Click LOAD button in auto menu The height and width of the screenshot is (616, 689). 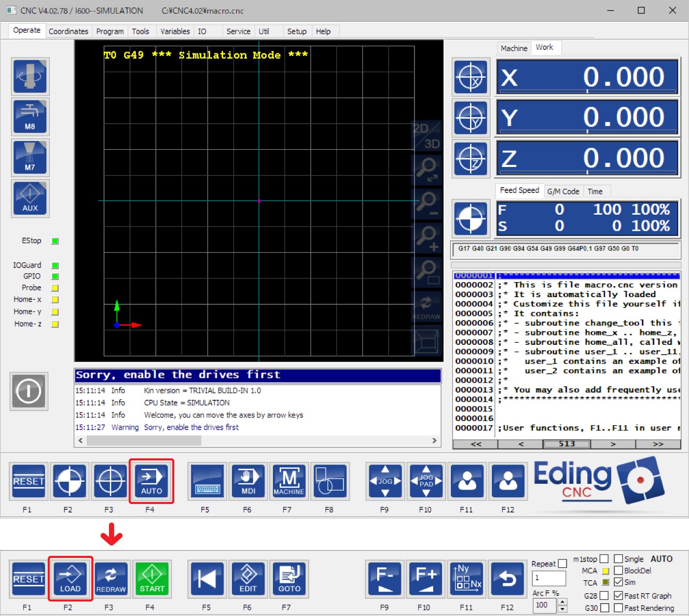71,579
